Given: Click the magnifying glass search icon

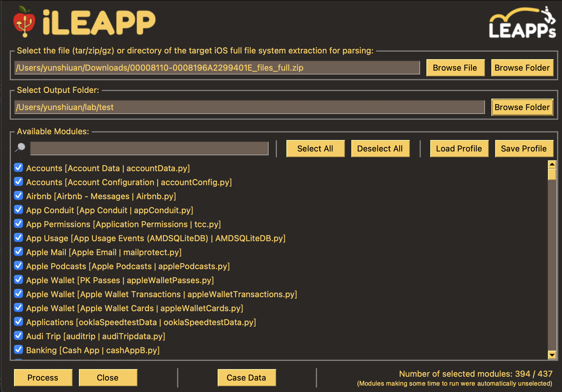Looking at the screenshot, I should [20, 148].
